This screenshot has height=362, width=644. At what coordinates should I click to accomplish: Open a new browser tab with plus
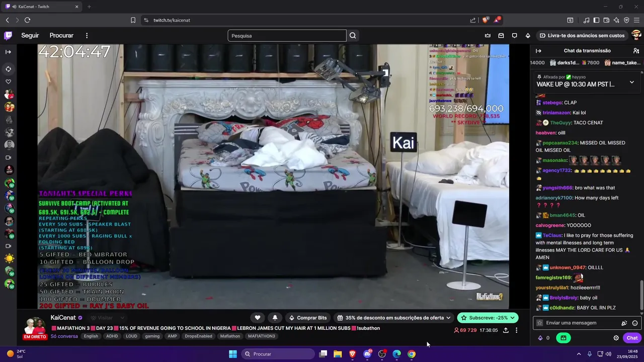click(x=89, y=7)
